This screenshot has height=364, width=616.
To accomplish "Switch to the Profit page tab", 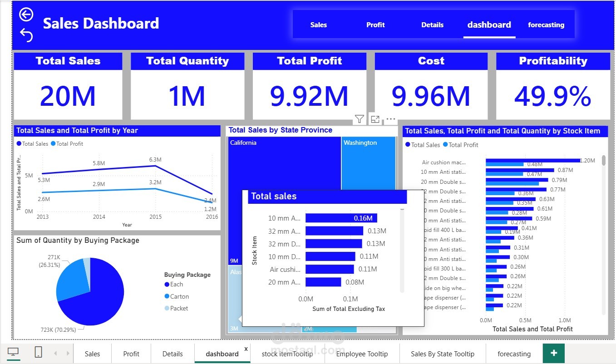I will click(131, 354).
